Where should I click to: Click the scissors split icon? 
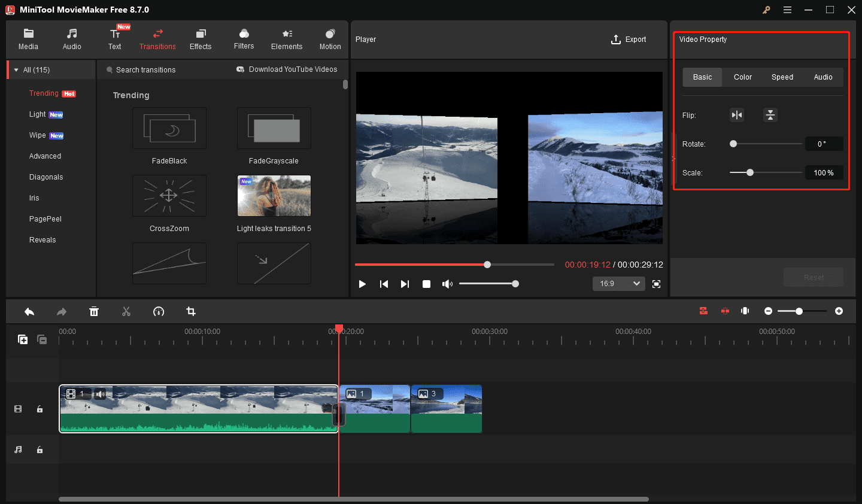click(x=126, y=311)
